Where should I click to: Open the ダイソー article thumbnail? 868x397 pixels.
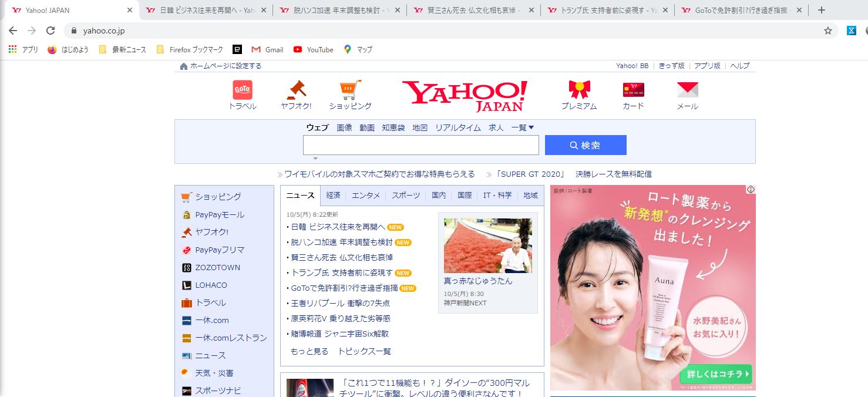(309, 388)
